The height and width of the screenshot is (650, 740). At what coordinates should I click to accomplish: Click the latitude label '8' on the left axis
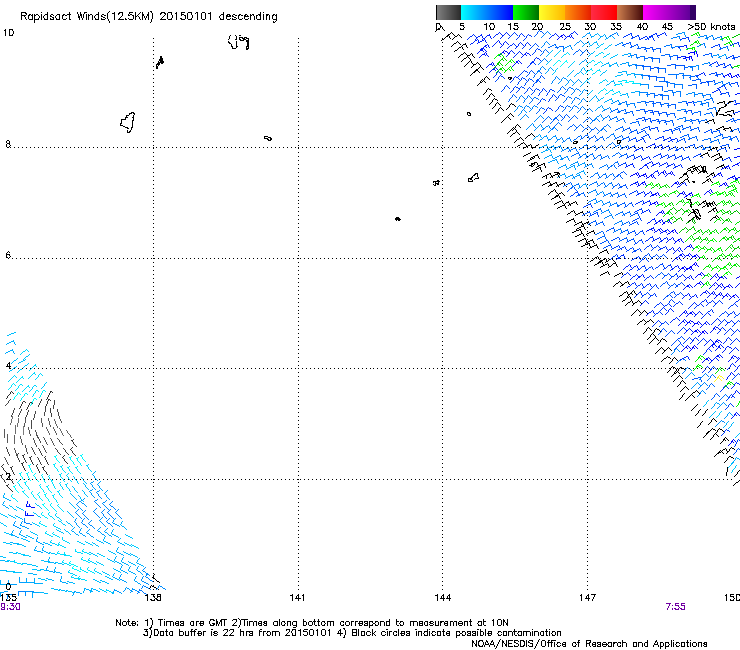[x=8, y=144]
